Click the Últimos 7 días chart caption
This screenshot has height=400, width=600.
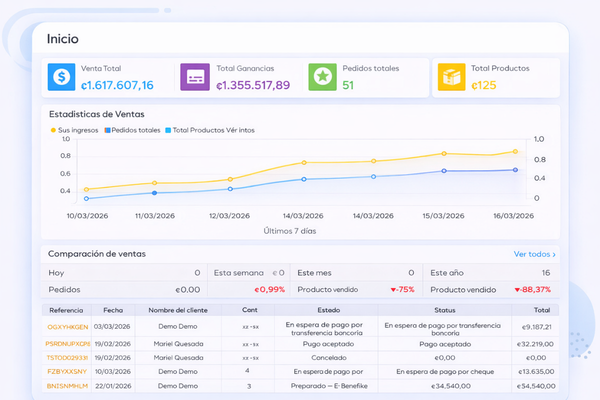pos(290,231)
